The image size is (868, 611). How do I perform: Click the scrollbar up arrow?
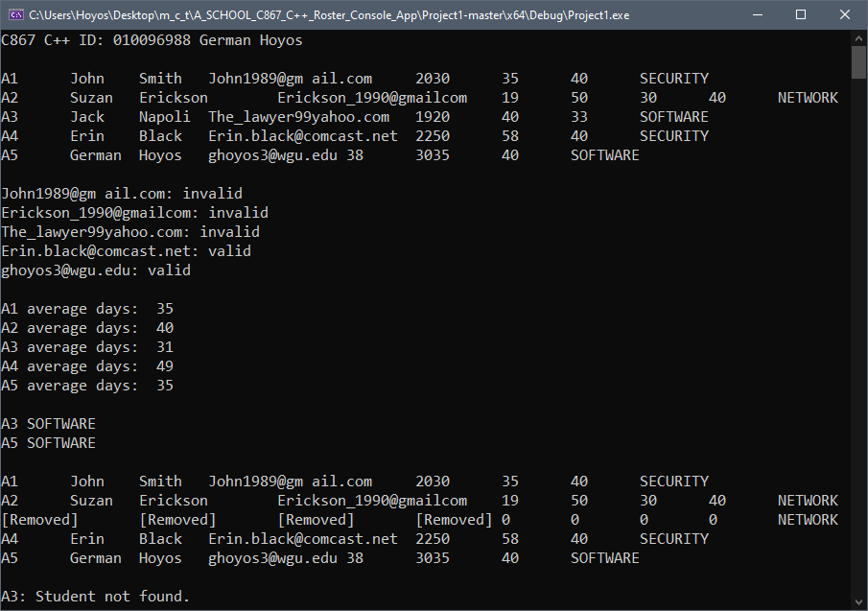(860, 37)
